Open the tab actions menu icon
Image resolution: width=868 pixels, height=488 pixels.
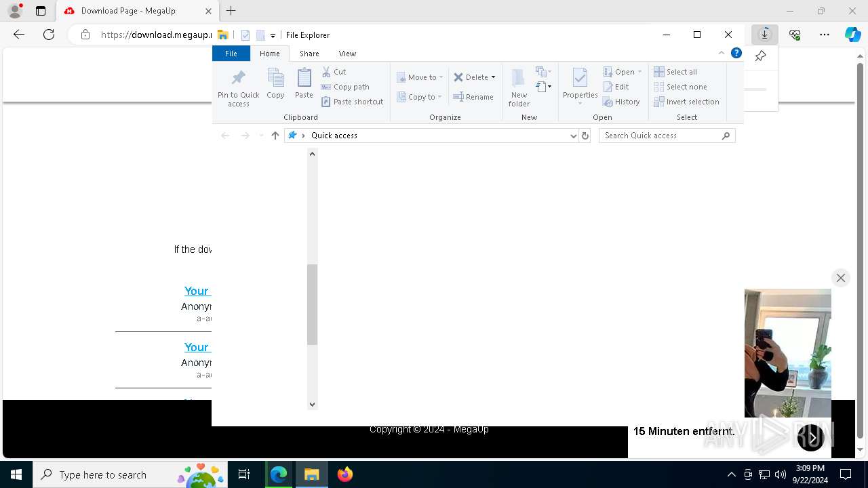tap(41, 11)
